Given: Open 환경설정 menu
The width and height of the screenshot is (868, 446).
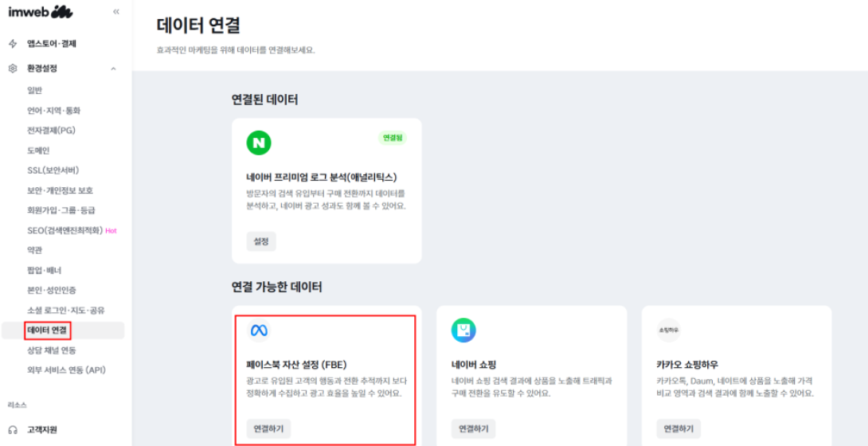Looking at the screenshot, I should click(x=42, y=68).
